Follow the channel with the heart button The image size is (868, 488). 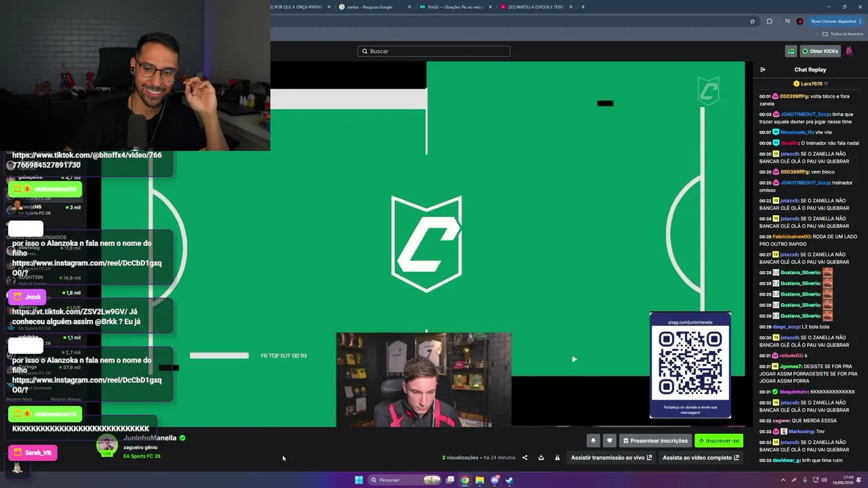point(610,441)
